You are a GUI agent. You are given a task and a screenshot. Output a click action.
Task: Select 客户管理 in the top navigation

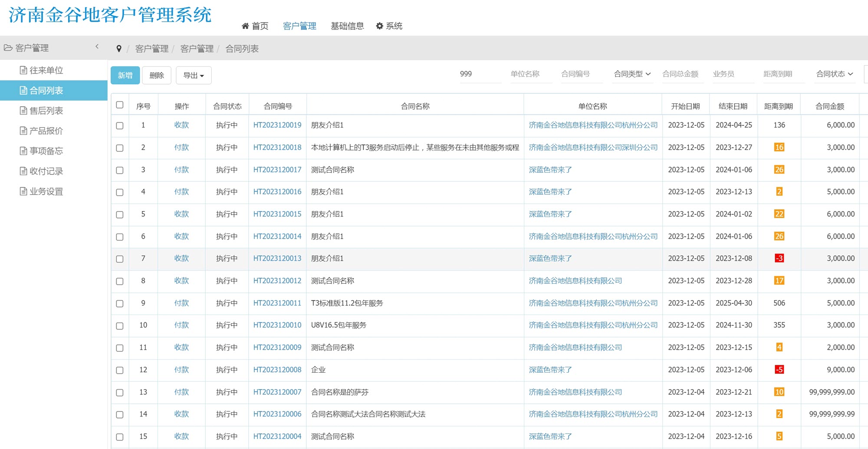pos(299,26)
